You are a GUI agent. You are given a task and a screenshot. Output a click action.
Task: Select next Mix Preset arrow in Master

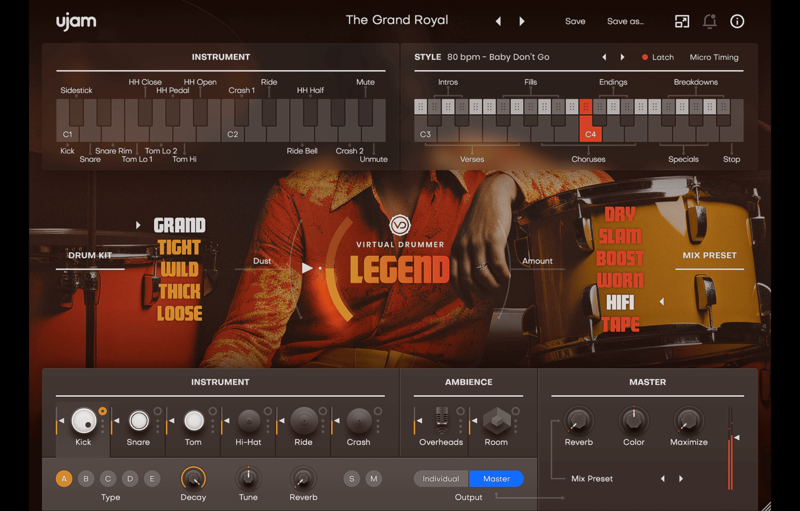click(x=681, y=479)
